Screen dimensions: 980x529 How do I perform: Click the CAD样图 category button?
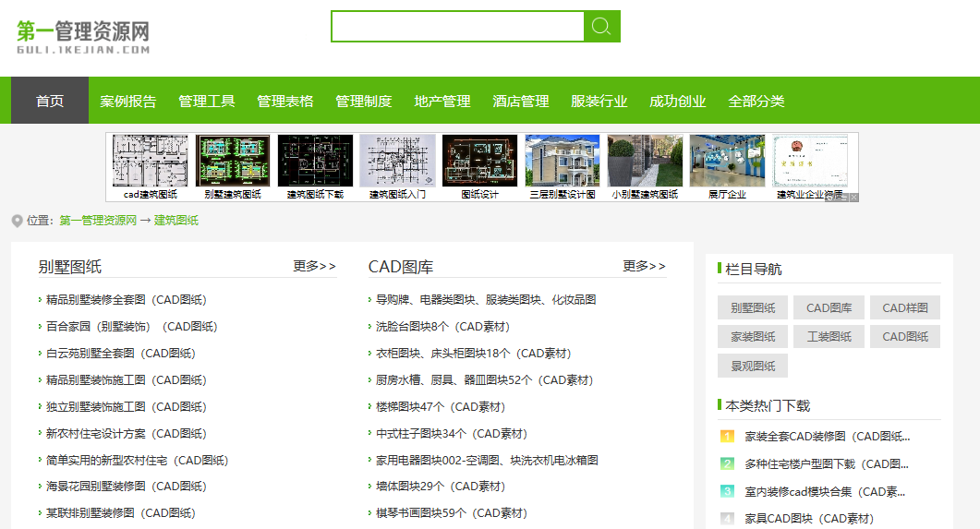pyautogui.click(x=904, y=308)
